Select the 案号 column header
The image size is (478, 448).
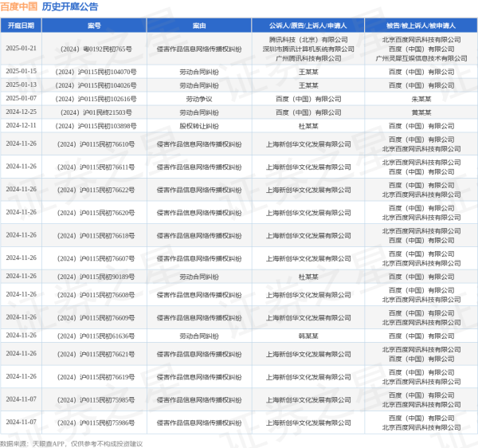[x=94, y=26]
